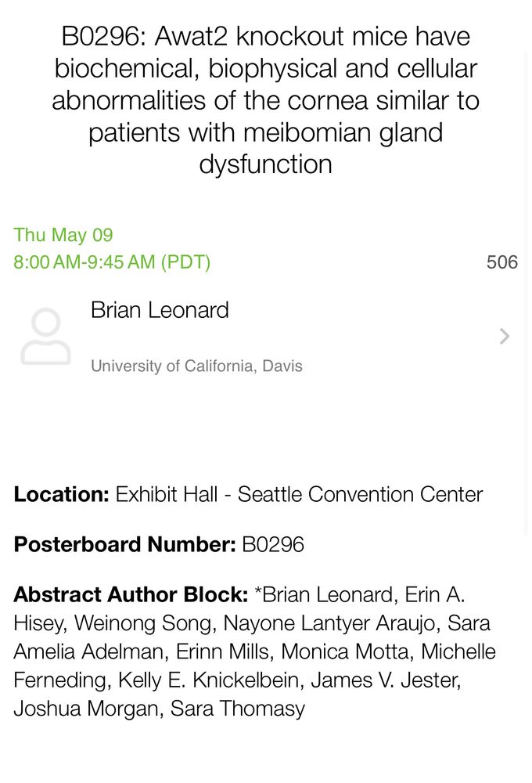Click author name Nayone Lantyer Araujo
This screenshot has height=783, width=532.
(x=332, y=623)
